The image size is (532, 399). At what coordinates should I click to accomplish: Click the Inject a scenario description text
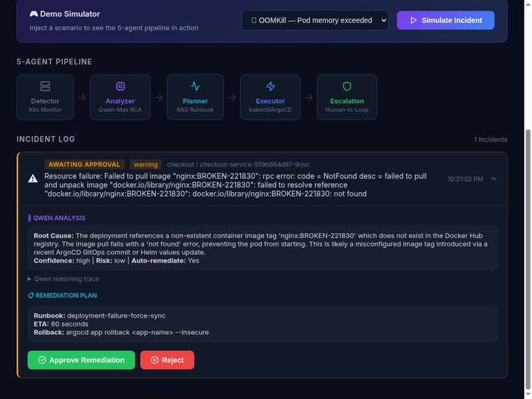(114, 28)
